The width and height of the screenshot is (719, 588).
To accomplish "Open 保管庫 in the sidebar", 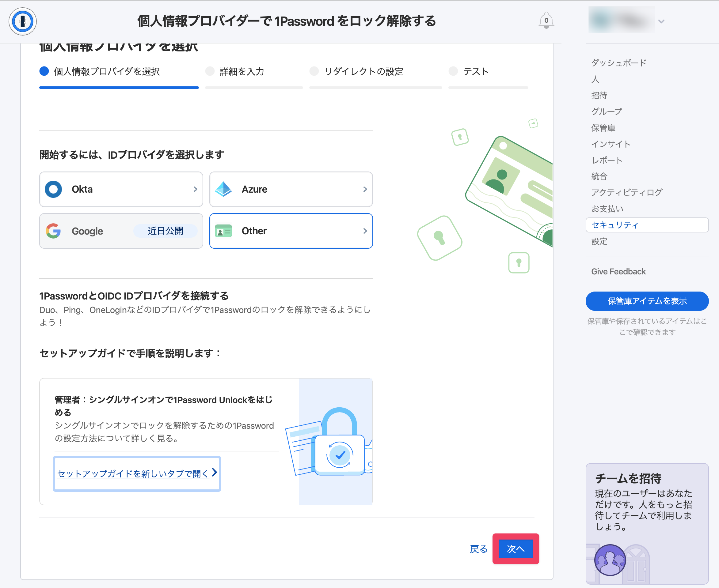I will tap(603, 128).
